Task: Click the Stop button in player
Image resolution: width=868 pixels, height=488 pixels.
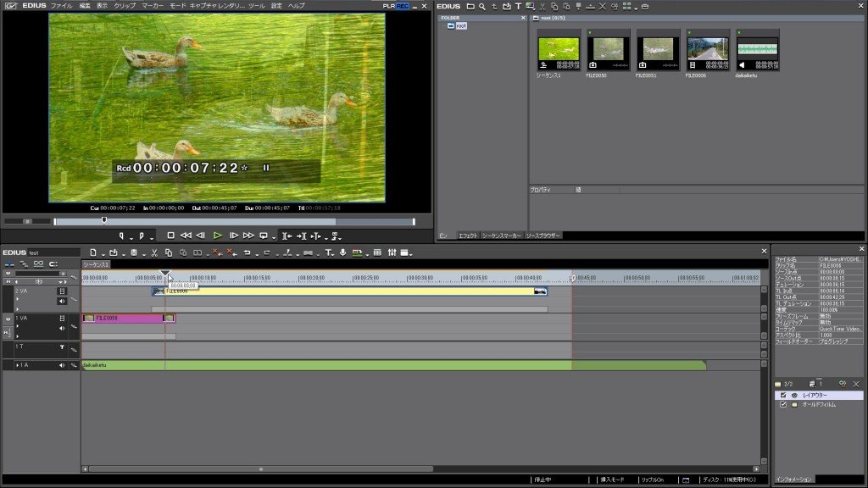Action: tap(170, 236)
